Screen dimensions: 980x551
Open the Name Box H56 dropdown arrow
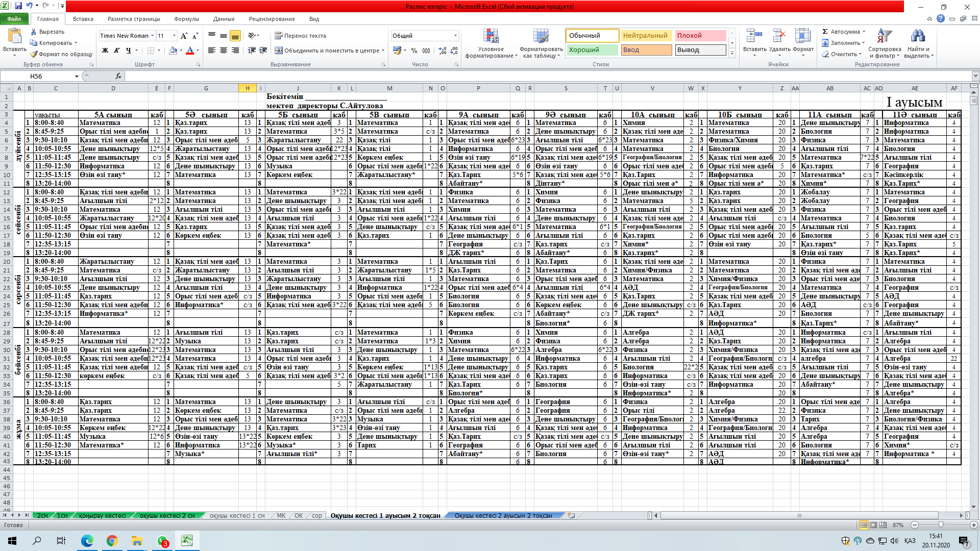(77, 76)
